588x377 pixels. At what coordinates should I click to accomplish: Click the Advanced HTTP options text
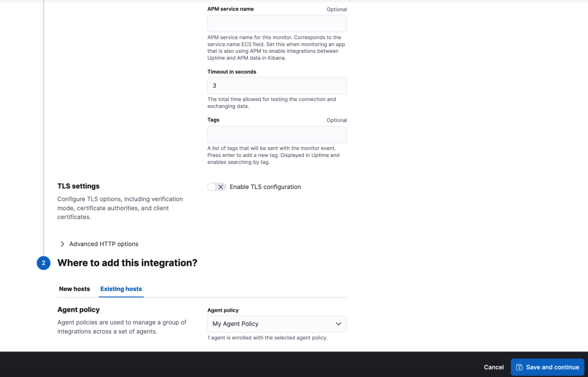(104, 244)
